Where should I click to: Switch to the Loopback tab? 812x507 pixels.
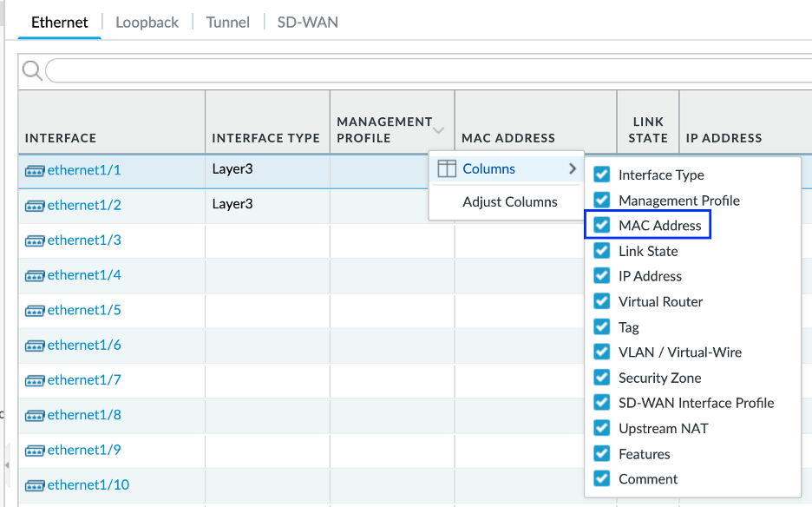(147, 23)
